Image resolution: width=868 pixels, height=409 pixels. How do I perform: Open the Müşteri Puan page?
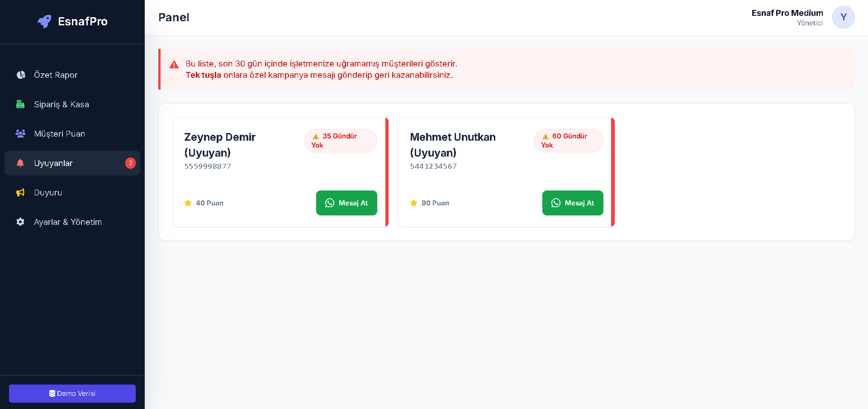(x=59, y=133)
